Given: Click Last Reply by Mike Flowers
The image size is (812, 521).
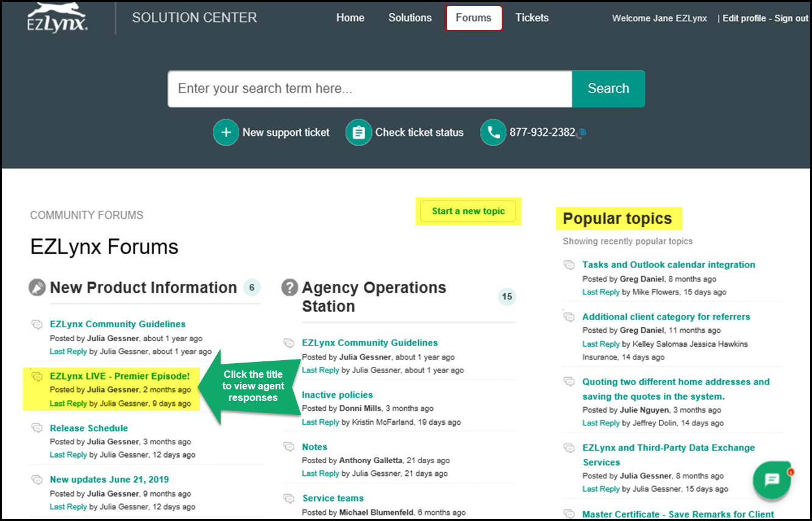Looking at the screenshot, I should (601, 292).
